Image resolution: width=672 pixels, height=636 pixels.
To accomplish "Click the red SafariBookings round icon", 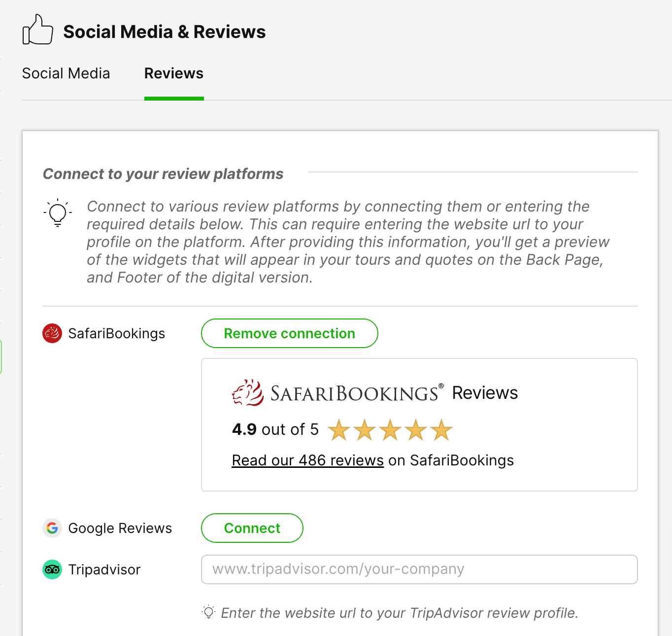I will [x=52, y=333].
